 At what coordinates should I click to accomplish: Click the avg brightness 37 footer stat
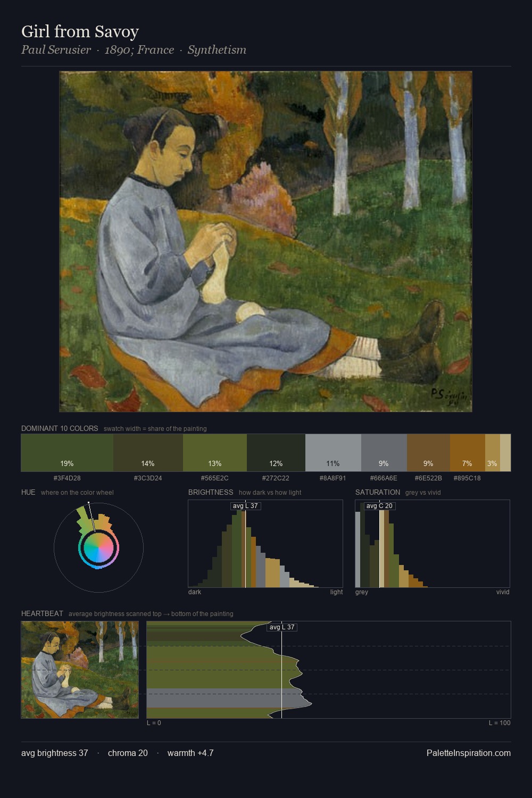pos(55,753)
